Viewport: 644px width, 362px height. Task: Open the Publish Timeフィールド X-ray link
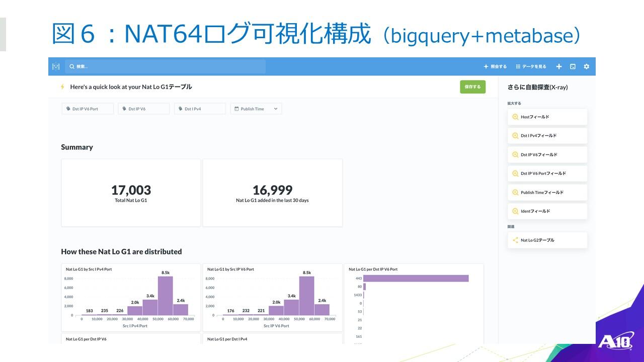(547, 192)
